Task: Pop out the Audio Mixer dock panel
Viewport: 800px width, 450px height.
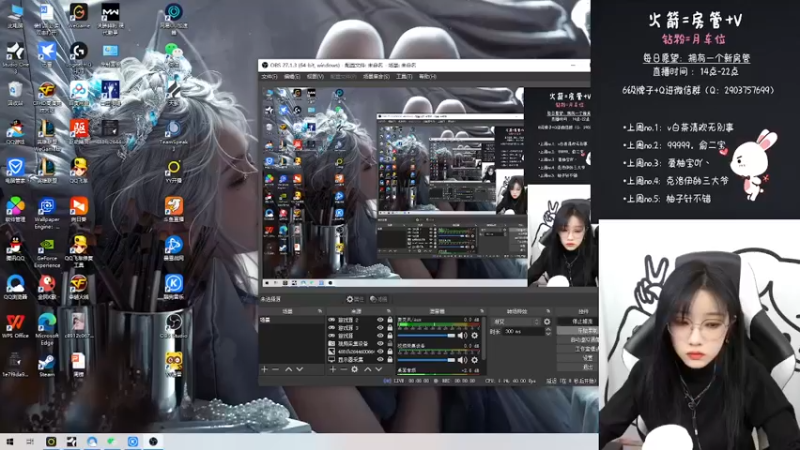Action: pos(482,311)
